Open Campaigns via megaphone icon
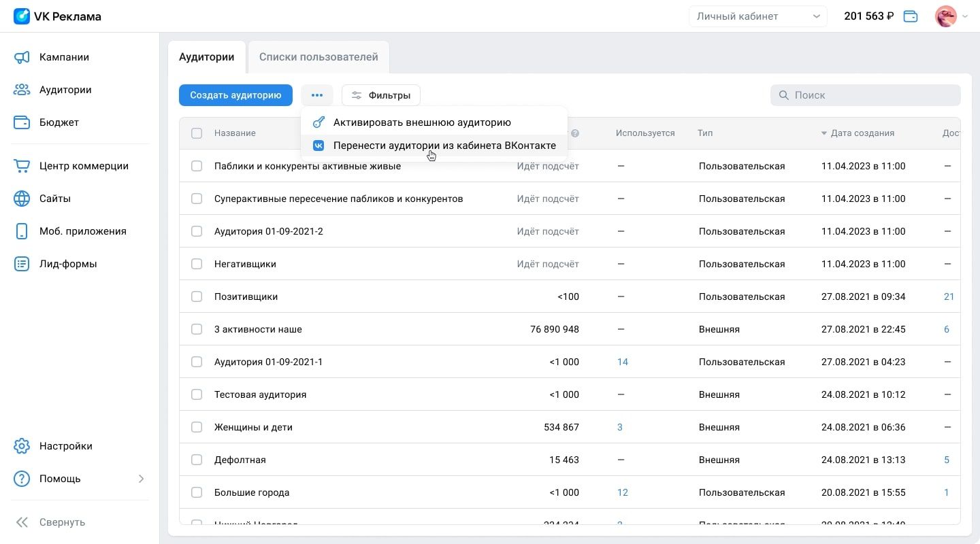Viewport: 980px width, 544px height. click(x=22, y=57)
